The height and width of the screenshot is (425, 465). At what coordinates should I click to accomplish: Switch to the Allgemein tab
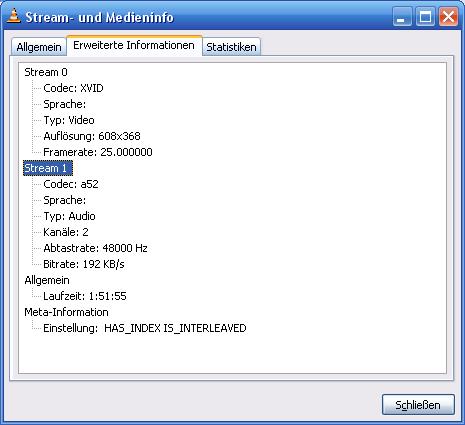pos(39,47)
